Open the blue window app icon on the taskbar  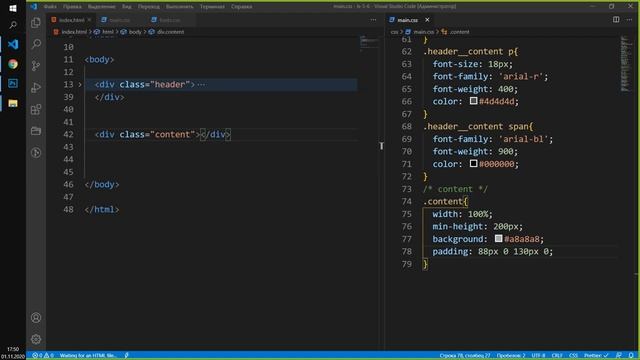[x=13, y=83]
